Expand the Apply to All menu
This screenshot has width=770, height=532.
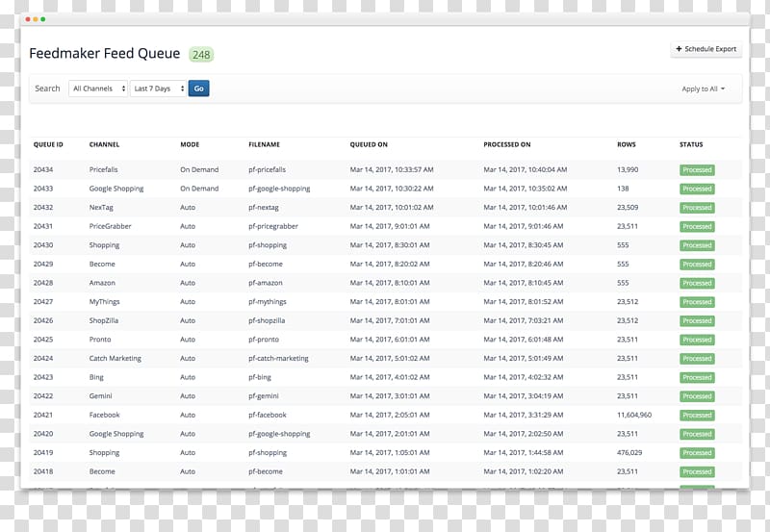point(704,89)
